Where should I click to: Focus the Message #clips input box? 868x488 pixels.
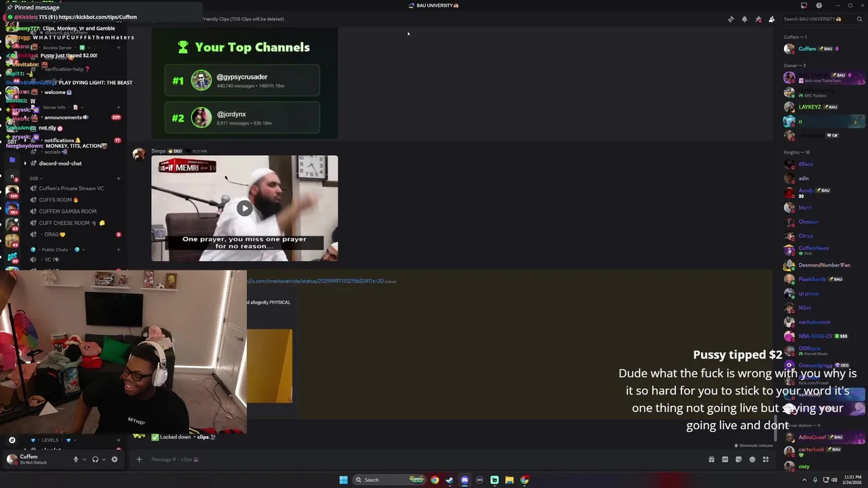click(420, 460)
